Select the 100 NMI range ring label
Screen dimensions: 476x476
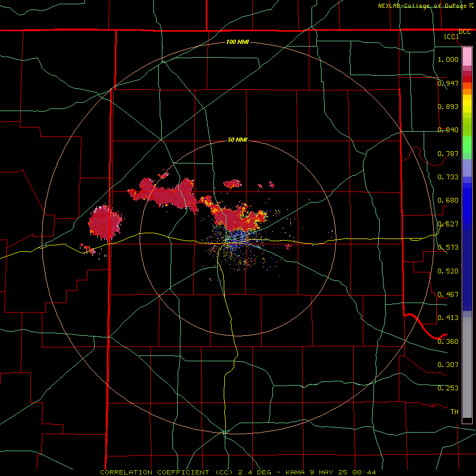pyautogui.click(x=237, y=42)
